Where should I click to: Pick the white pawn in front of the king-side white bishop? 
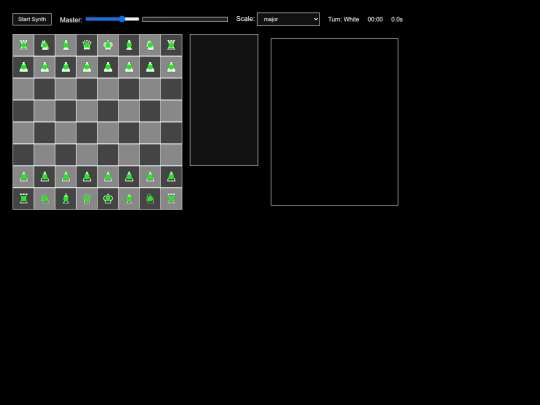tap(129, 177)
